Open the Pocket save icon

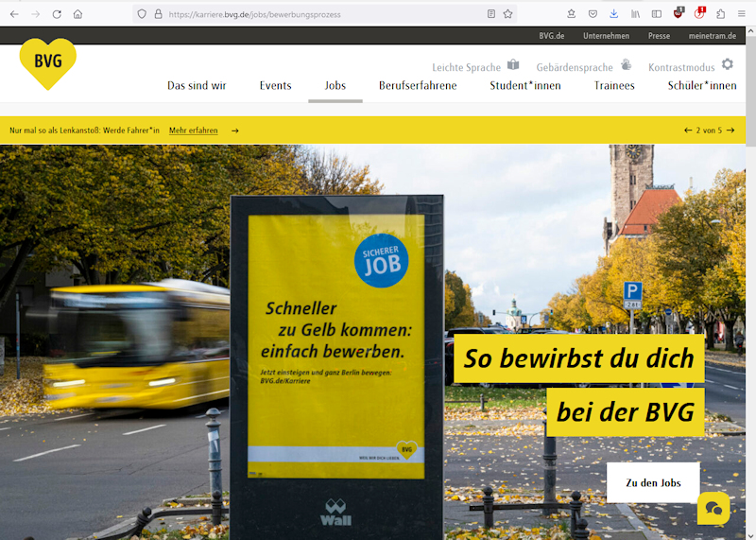[593, 14]
